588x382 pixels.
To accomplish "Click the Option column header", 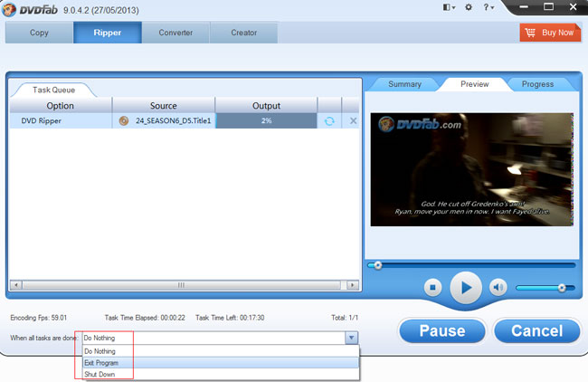I will tap(61, 105).
